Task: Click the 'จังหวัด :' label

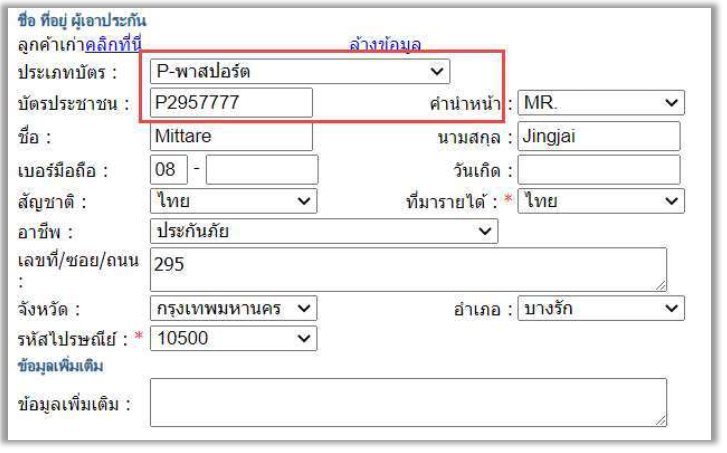Action: coord(49,309)
